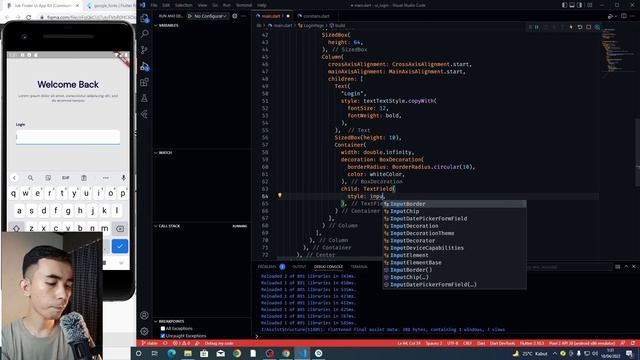This screenshot has height=360, width=640.
Task: Open the Selection menu
Action: [x=183, y=5]
